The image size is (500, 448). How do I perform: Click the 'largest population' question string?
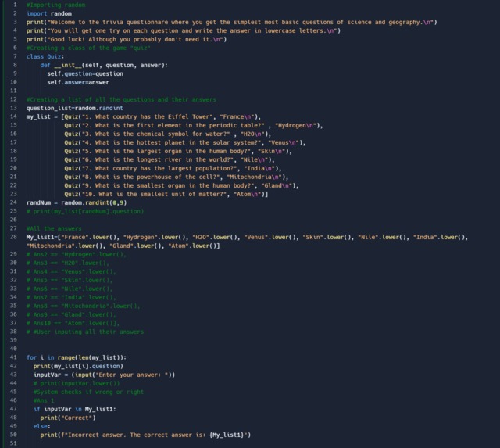pyautogui.click(x=159, y=168)
